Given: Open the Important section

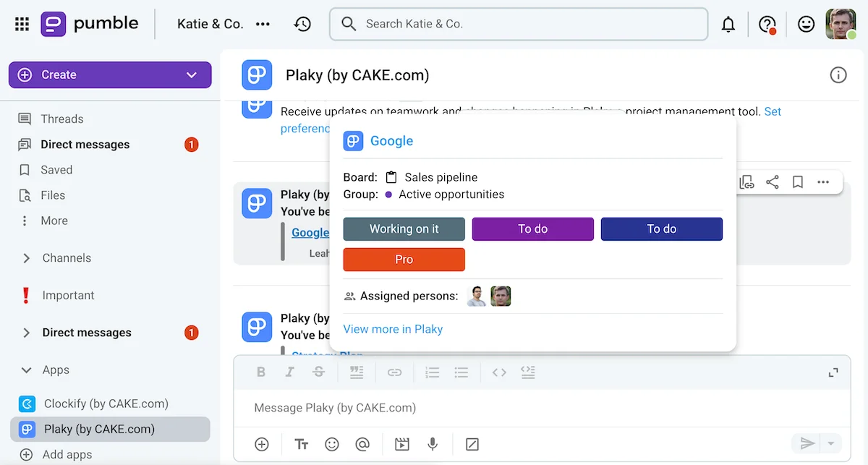Looking at the screenshot, I should tap(68, 295).
